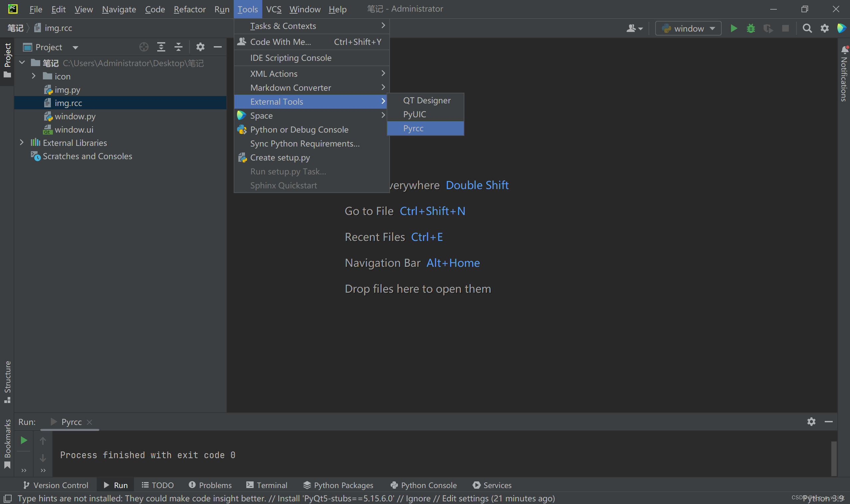Click Run with Coverage icon

[768, 28]
